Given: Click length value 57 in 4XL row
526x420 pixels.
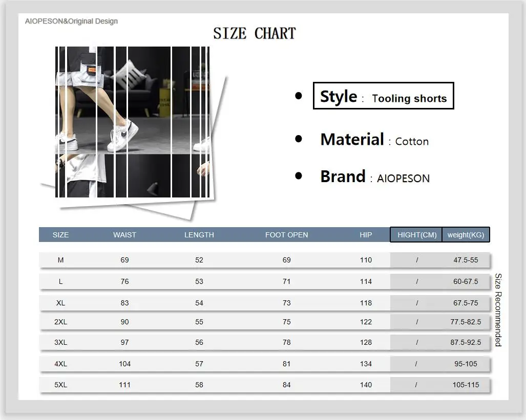Looking at the screenshot, I should pyautogui.click(x=199, y=364).
